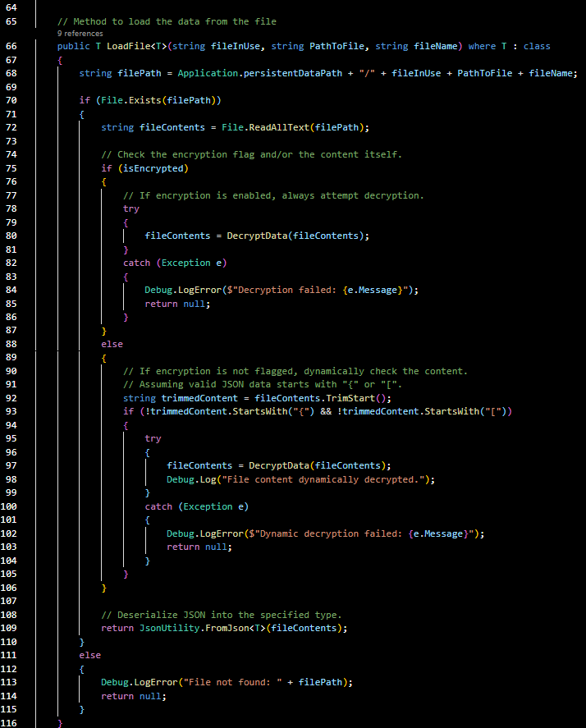The height and width of the screenshot is (728, 586).
Task: Click line number 89 in the gutter
Action: pos(11,357)
